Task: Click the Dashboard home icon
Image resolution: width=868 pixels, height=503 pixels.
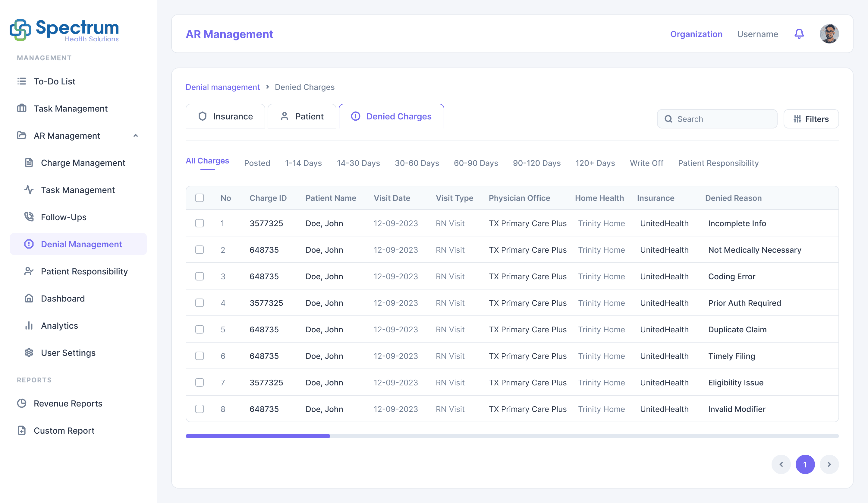Action: [29, 298]
